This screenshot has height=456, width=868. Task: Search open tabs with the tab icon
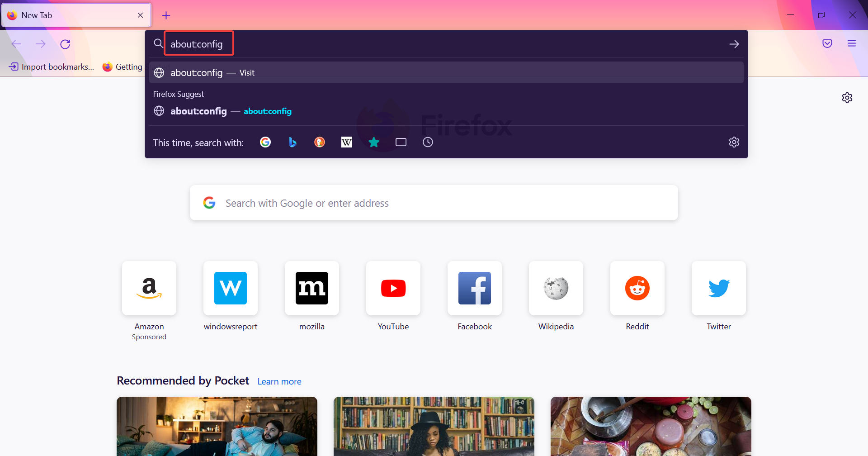(401, 142)
